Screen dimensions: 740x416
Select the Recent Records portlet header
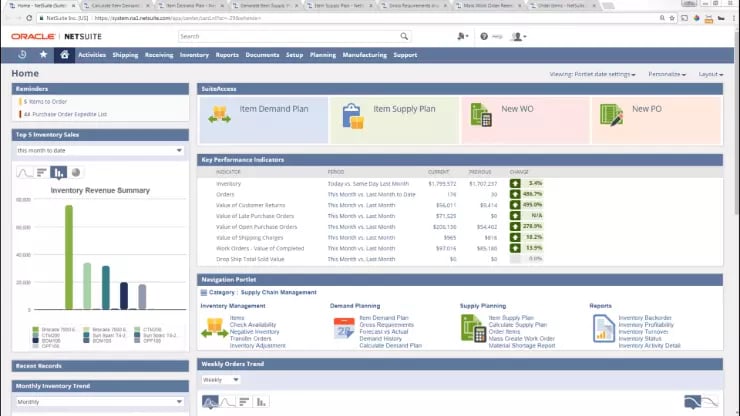(100, 366)
